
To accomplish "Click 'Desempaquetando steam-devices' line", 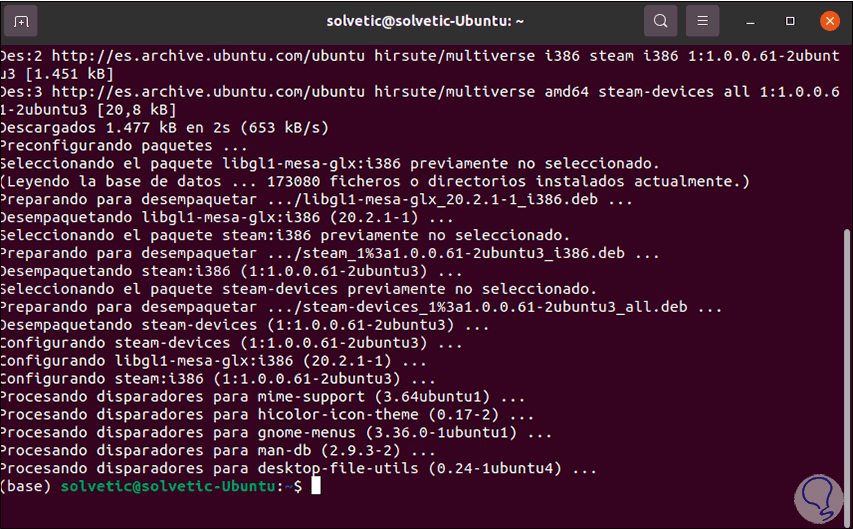I will (245, 325).
